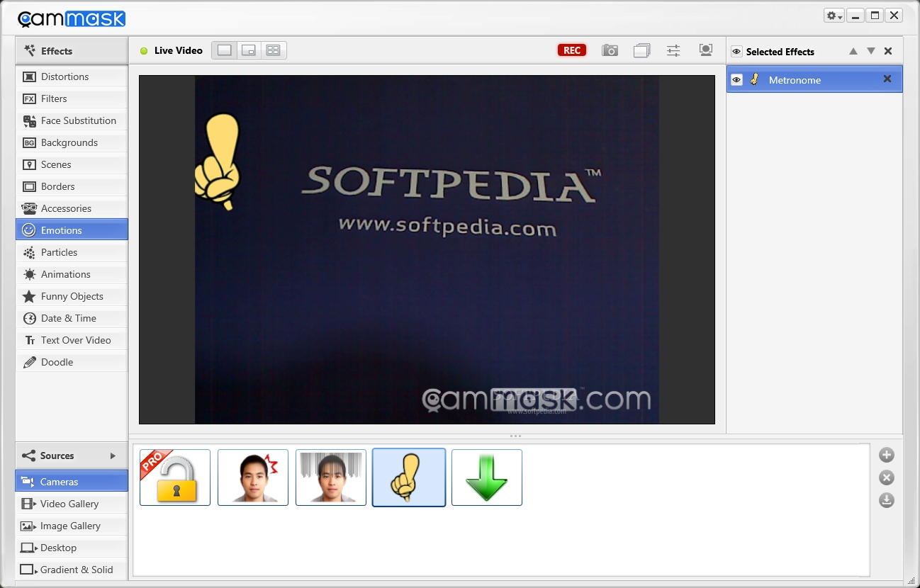Choose Desktop as the video source

click(72, 548)
